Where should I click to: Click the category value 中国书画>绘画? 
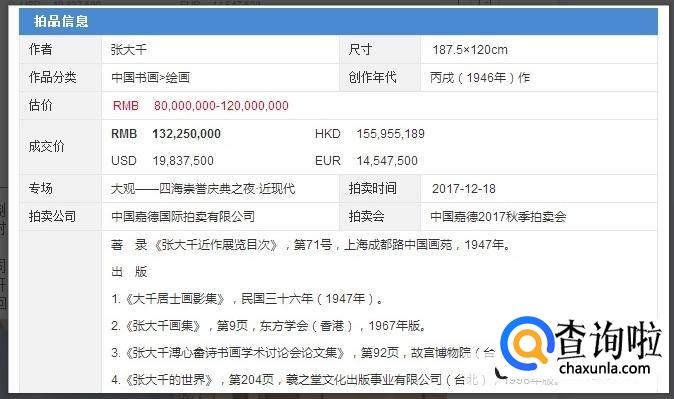tap(150, 78)
